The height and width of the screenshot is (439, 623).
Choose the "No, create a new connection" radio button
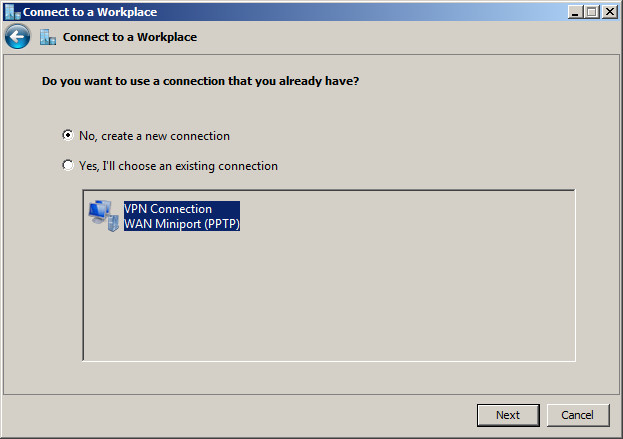[x=68, y=135]
